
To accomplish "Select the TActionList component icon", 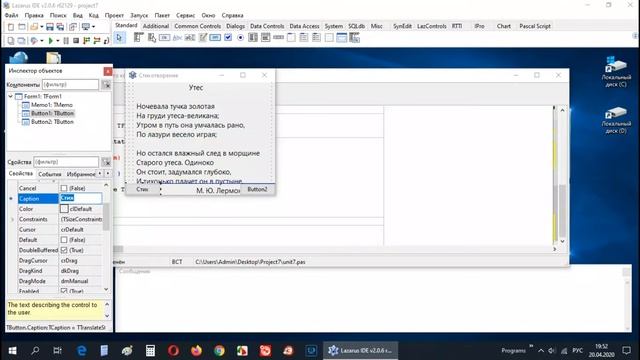I will click(x=355, y=38).
